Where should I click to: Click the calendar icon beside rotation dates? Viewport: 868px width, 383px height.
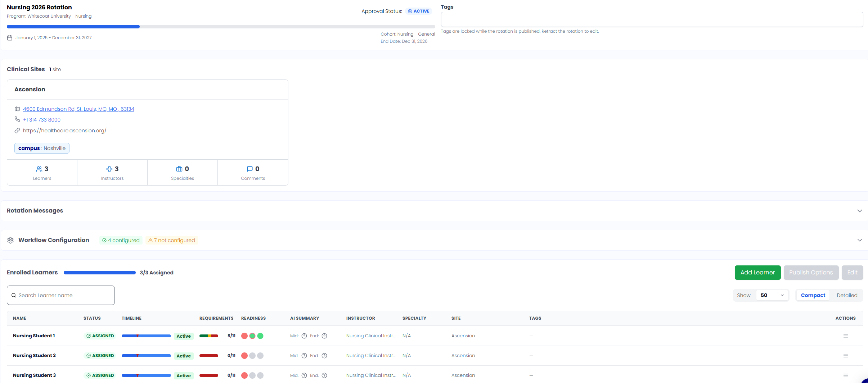(x=10, y=38)
